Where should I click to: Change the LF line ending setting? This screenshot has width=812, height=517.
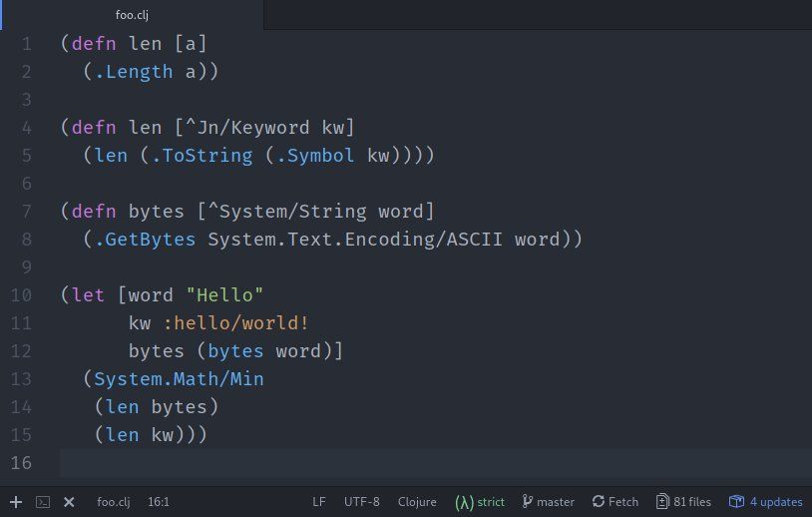(319, 502)
